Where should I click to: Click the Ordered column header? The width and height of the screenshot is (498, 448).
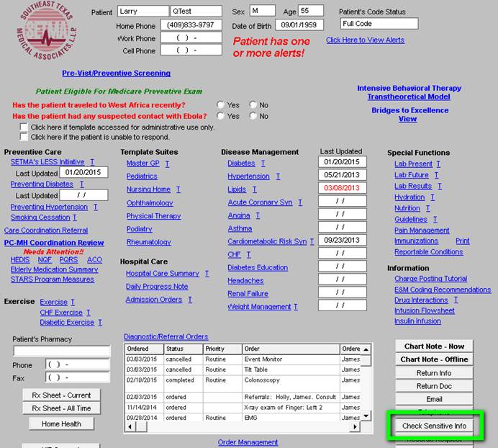(x=144, y=349)
